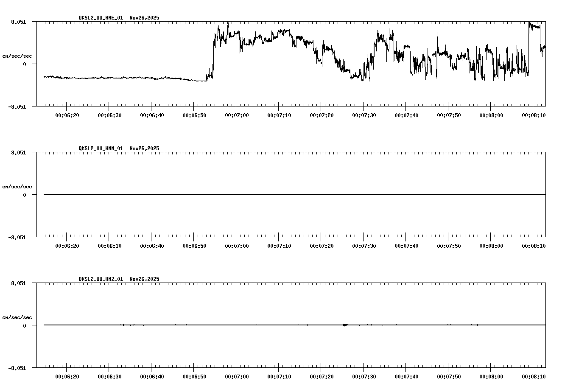Select the QKSL2_UU_HNN_01 channel label

[x=100, y=148]
